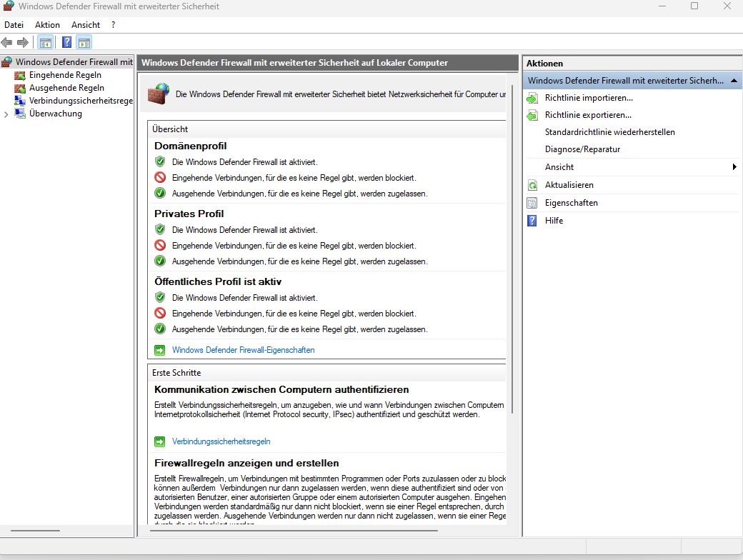The image size is (743, 560).
Task: Toggle the console tree pane toolbar button
Action: (x=46, y=43)
